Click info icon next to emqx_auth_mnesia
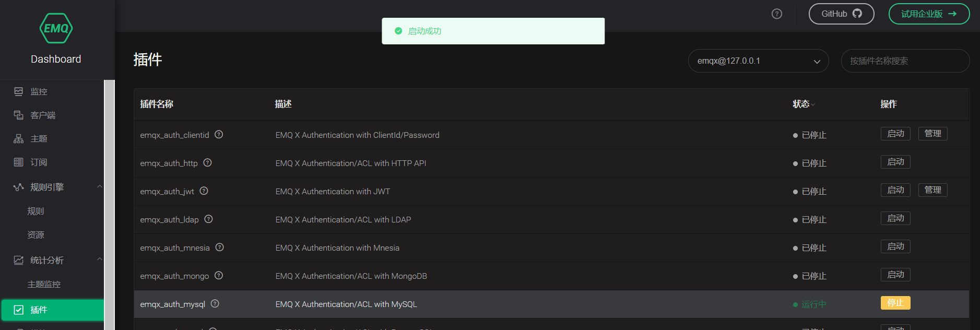 click(x=219, y=247)
